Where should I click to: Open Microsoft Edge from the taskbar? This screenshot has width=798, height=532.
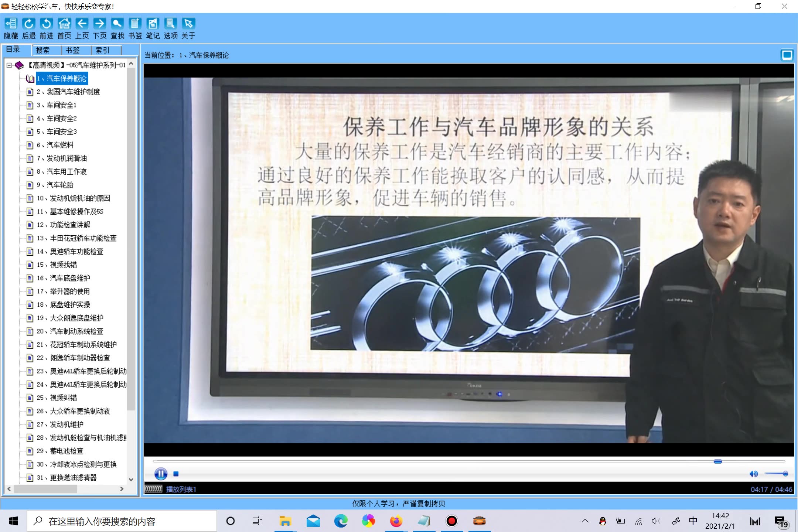[x=340, y=521]
